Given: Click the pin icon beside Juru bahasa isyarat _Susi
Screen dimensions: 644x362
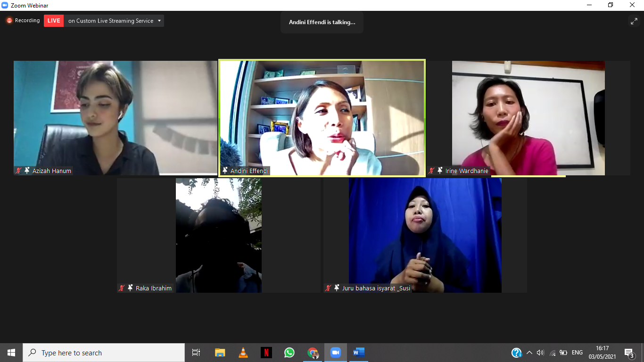Looking at the screenshot, I should pos(337,288).
